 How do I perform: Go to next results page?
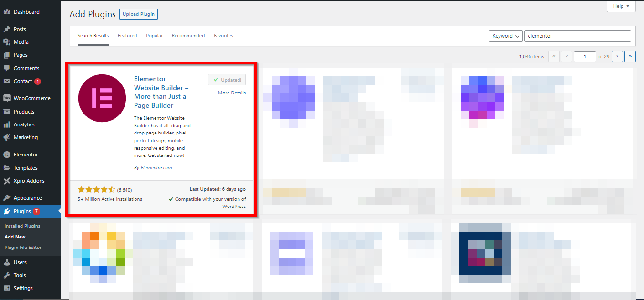click(x=617, y=56)
